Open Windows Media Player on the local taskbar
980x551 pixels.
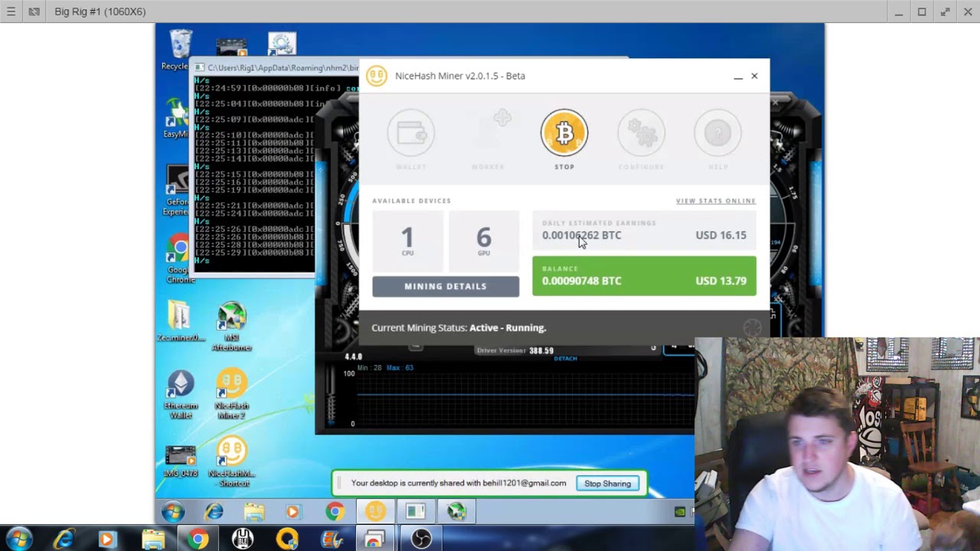pos(106,540)
